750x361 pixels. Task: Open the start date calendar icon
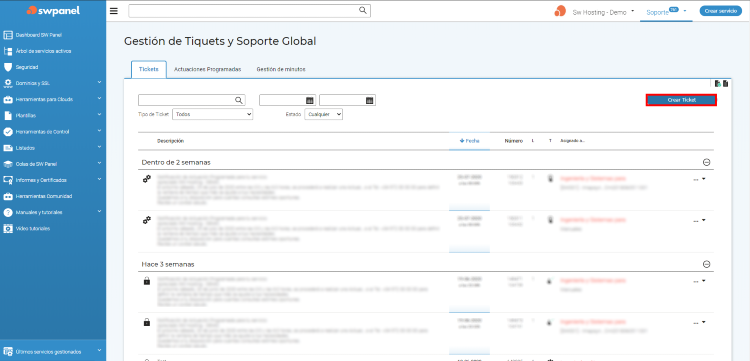tap(309, 100)
